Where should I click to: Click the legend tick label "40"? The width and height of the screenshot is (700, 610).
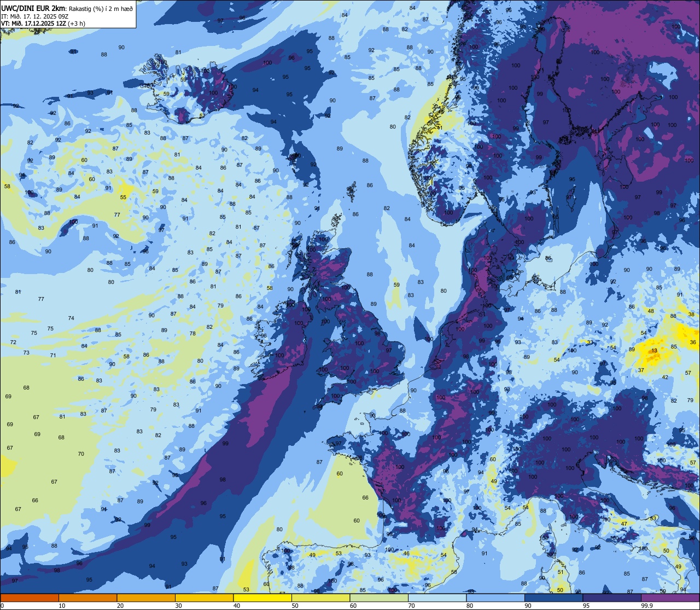(x=237, y=606)
